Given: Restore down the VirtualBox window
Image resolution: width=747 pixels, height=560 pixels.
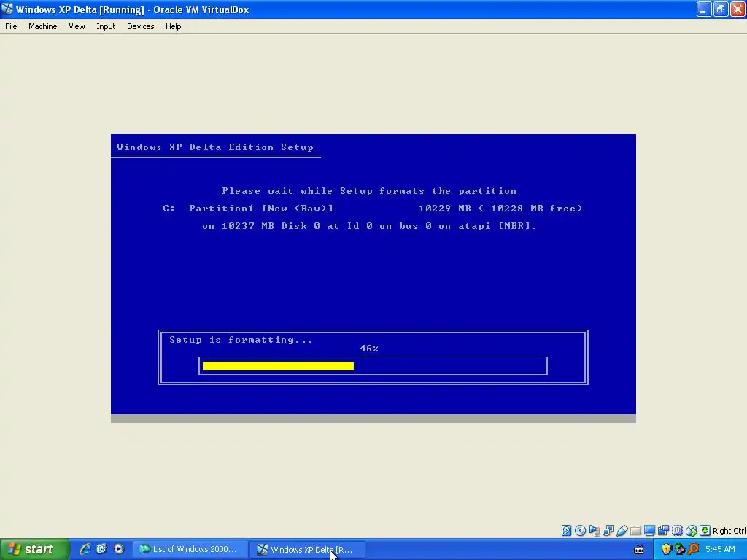Looking at the screenshot, I should click(720, 9).
